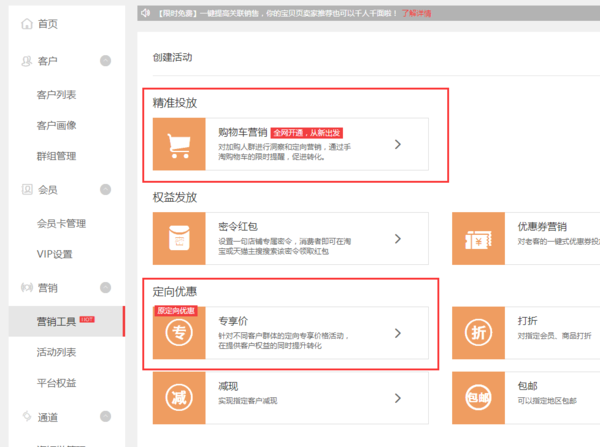Click arrow on 购物车营销 card
Viewport: 600px width, 447px height.
tap(397, 144)
